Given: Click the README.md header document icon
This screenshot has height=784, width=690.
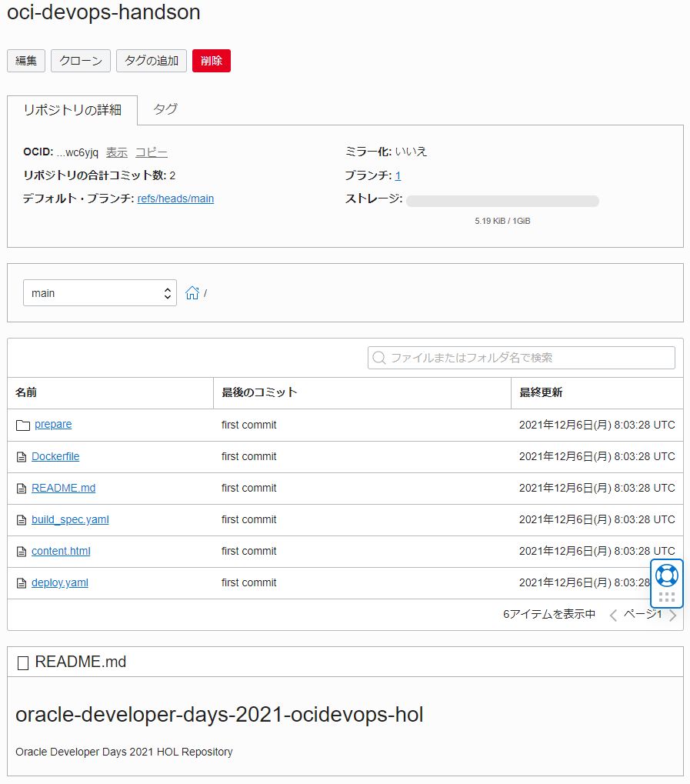Looking at the screenshot, I should coord(23,662).
